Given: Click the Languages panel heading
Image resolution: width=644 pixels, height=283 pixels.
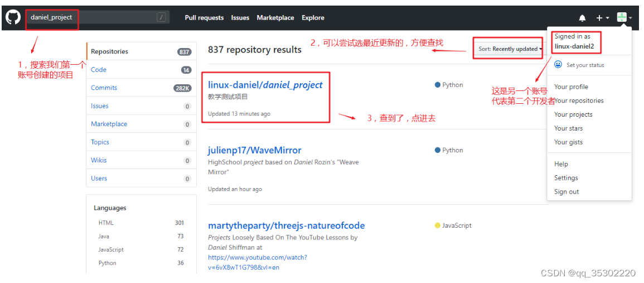Looking at the screenshot, I should pos(110,208).
